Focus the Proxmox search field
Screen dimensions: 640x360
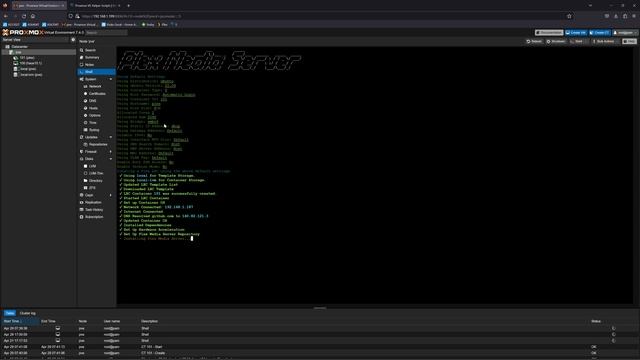coord(106,32)
